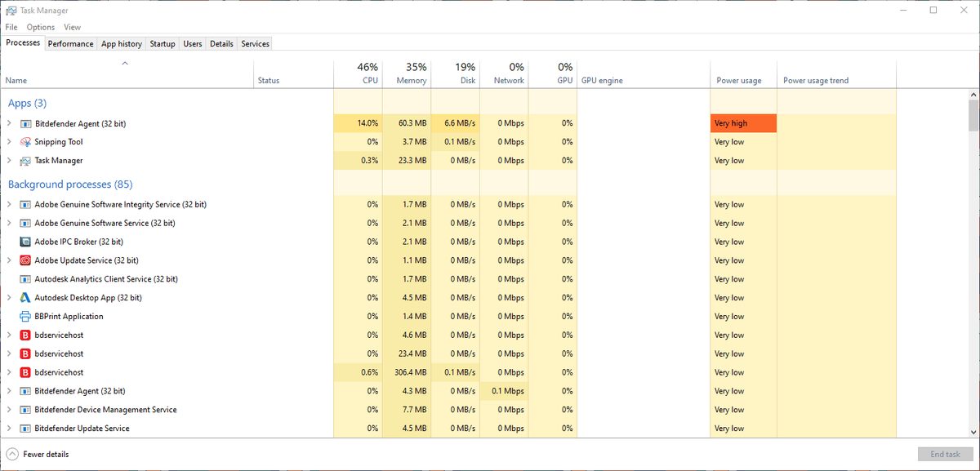The height and width of the screenshot is (471, 980).
Task: Sort processes by the CPU column
Action: (358, 73)
